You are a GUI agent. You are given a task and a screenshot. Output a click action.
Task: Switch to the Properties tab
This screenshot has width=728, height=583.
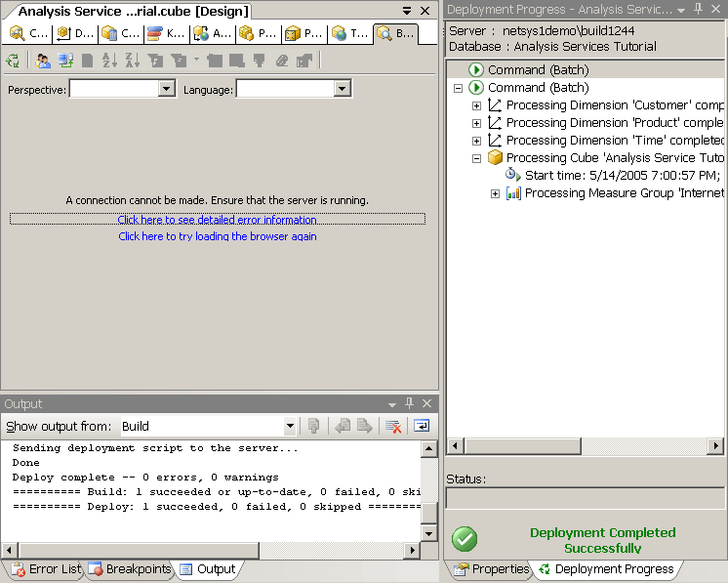(x=491, y=569)
